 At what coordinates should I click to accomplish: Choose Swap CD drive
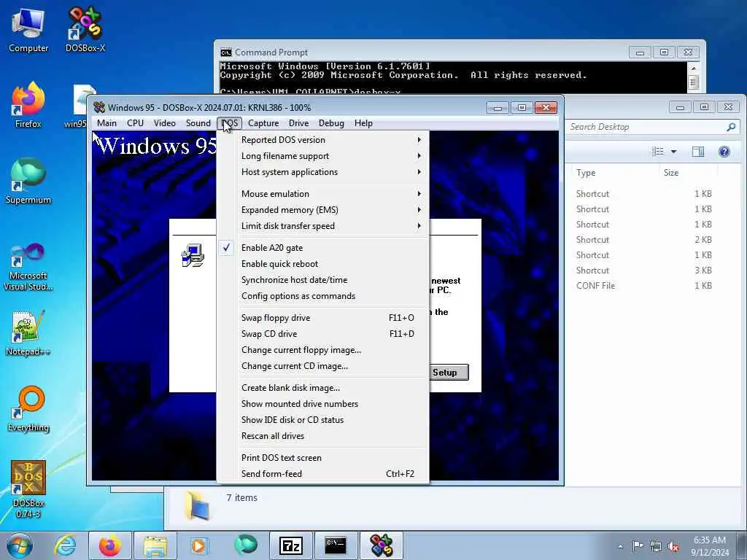pyautogui.click(x=322, y=334)
